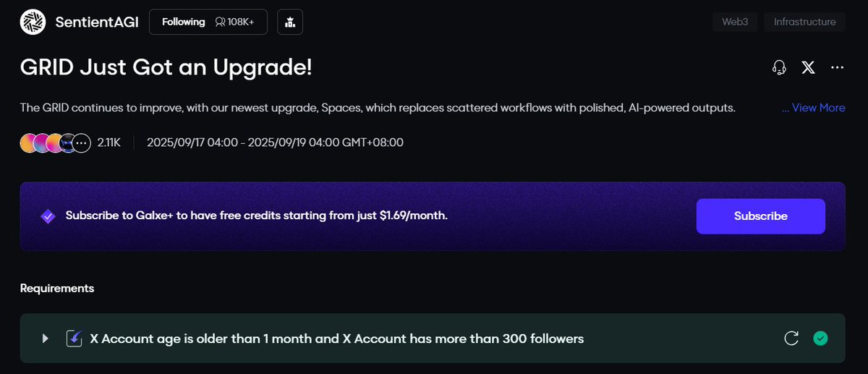The width and height of the screenshot is (868, 374).
Task: Open the leaderboard podium icon
Action: point(290,22)
